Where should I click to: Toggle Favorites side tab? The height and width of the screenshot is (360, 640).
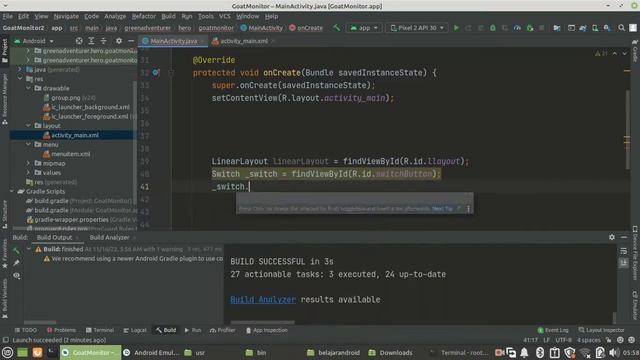tap(4, 254)
